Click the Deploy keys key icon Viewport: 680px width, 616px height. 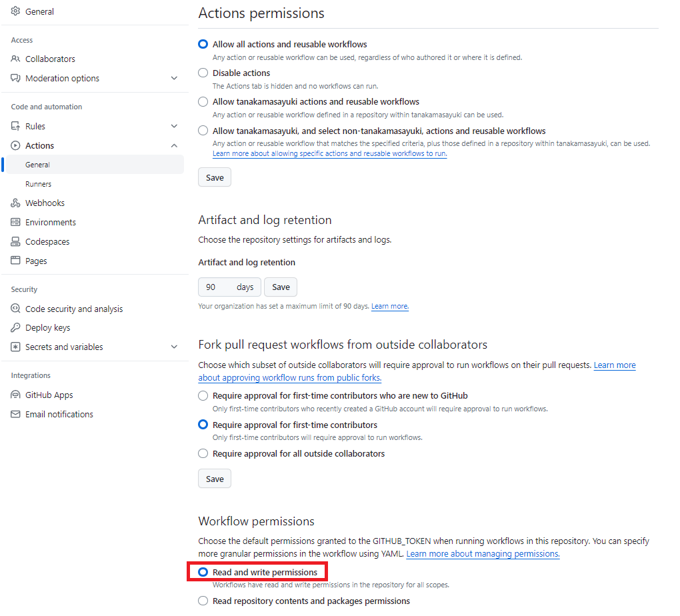15,327
